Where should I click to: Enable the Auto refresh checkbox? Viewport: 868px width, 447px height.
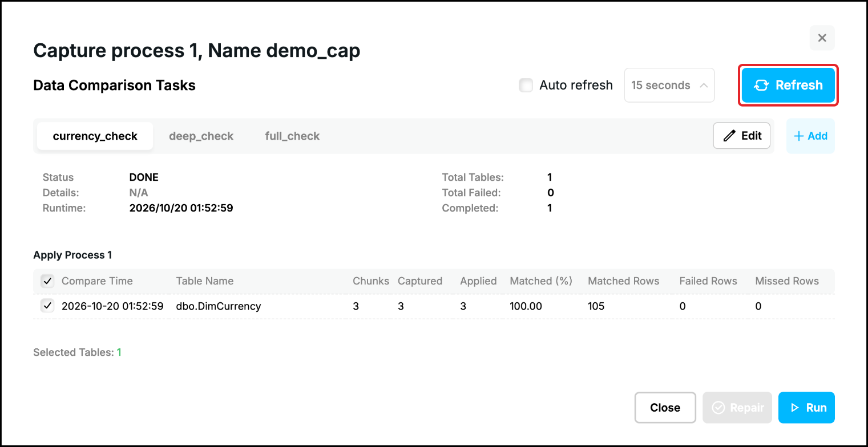(526, 86)
